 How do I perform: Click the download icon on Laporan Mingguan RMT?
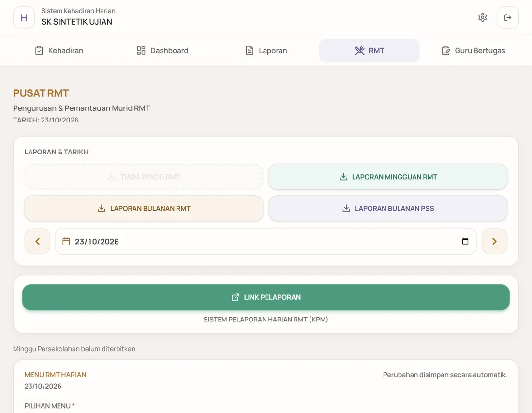click(x=343, y=177)
